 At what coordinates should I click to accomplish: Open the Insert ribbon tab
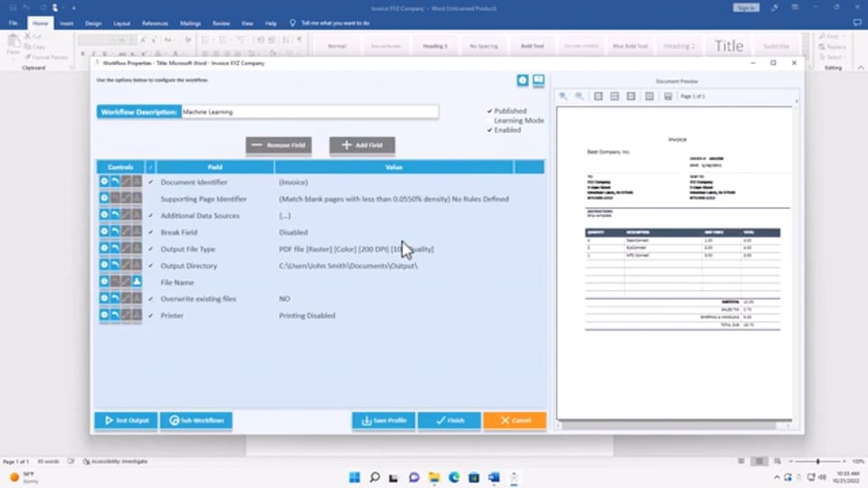tap(66, 23)
